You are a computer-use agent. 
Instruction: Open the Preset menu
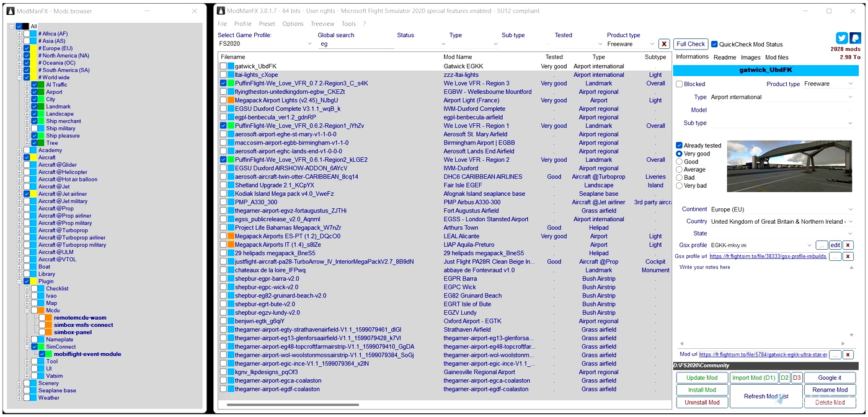(267, 24)
